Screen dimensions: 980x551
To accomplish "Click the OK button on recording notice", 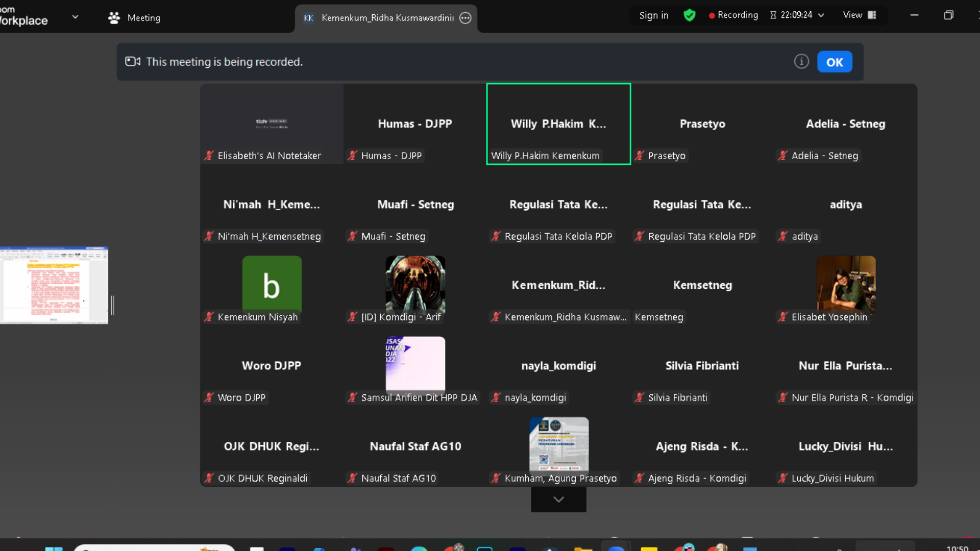I will 835,62.
